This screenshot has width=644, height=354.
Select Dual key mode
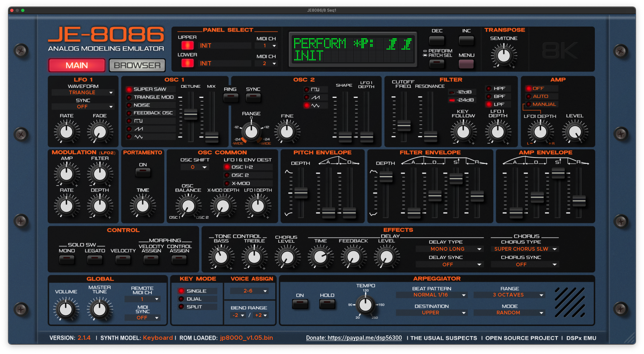pyautogui.click(x=181, y=299)
